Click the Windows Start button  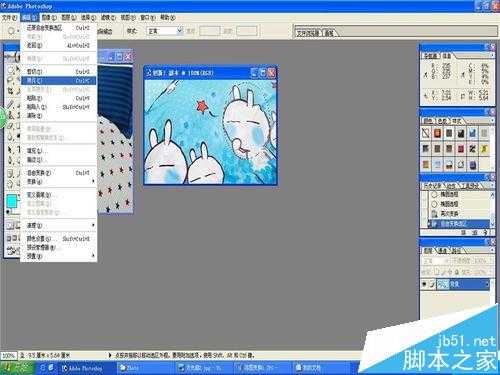[17, 368]
